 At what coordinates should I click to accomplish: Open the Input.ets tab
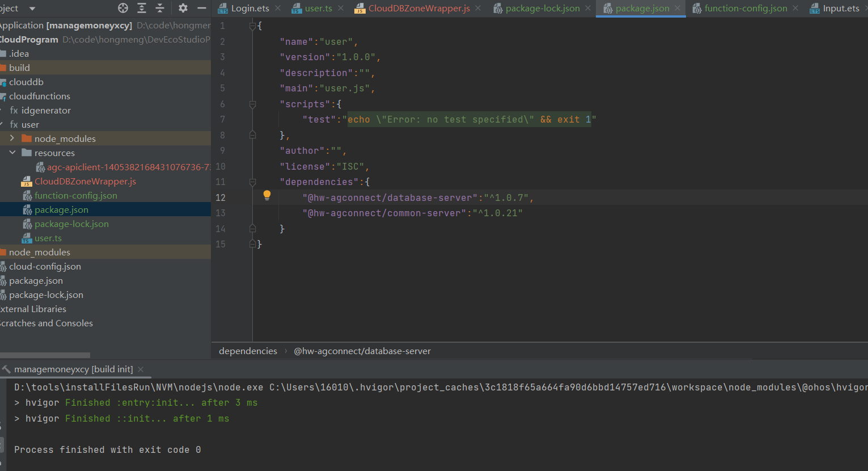tap(841, 9)
